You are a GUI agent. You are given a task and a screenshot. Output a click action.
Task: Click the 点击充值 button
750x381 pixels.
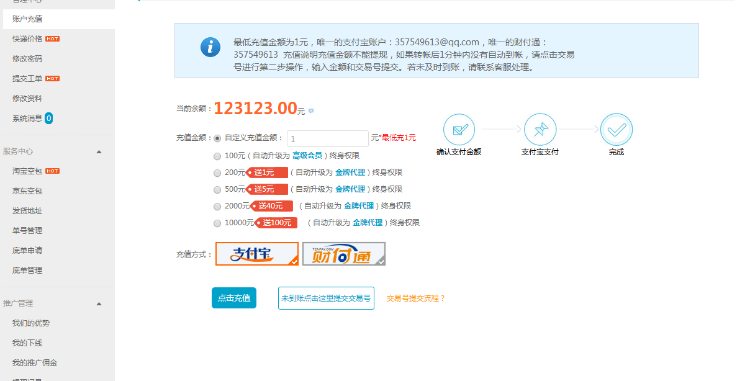pos(234,298)
